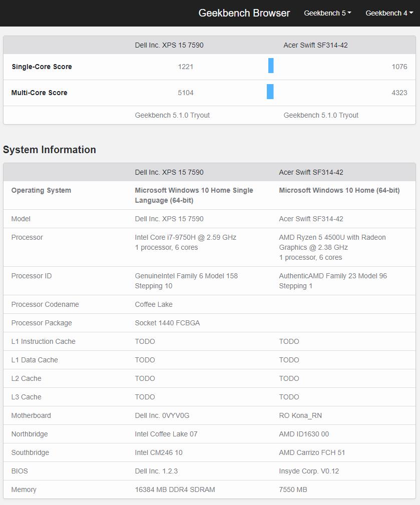Click the System Information heading
Viewport: 420px width, 505px height.
[50, 150]
